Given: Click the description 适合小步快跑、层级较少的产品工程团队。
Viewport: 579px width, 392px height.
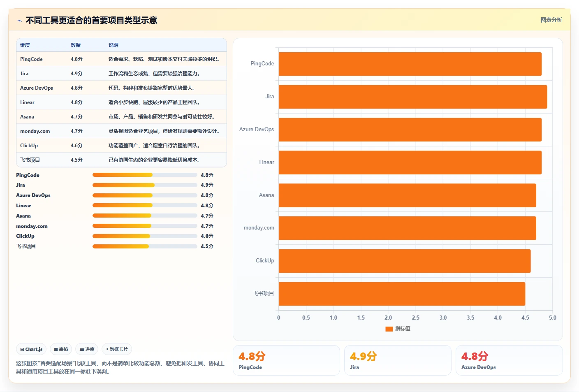Looking at the screenshot, I should point(155,102).
